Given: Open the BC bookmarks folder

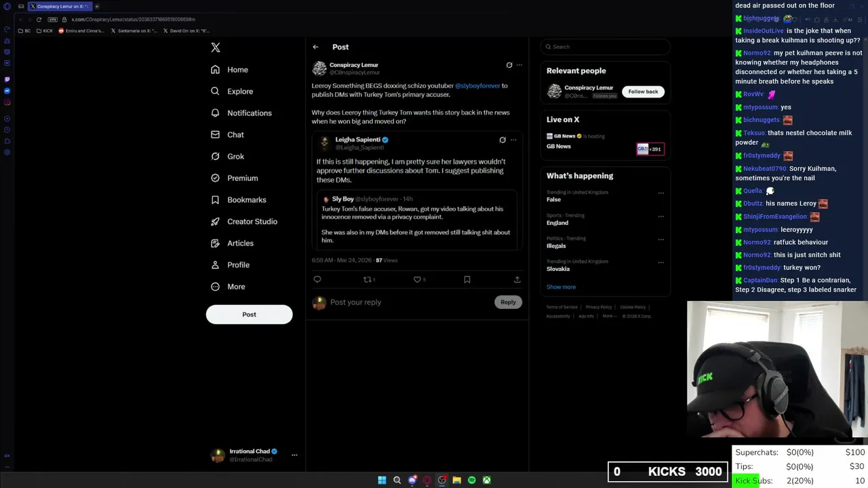Looking at the screenshot, I should tap(24, 30).
